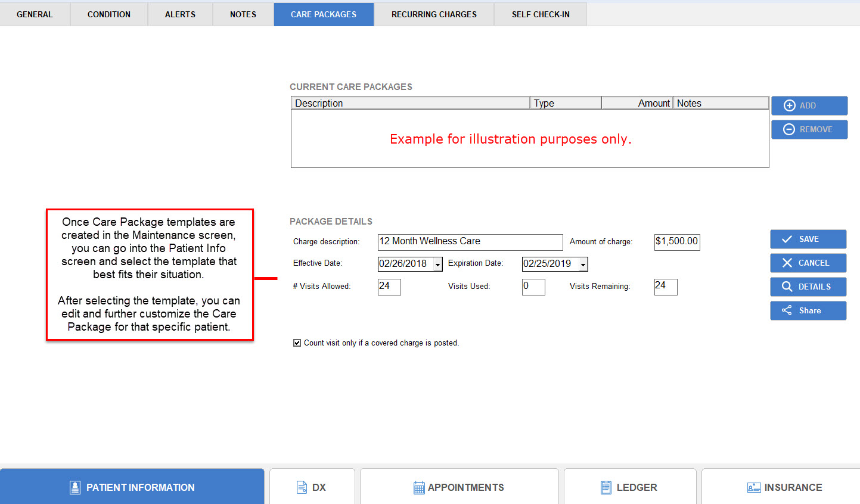Switch to the CONDITION tab
This screenshot has height=504, width=860.
[x=109, y=14]
